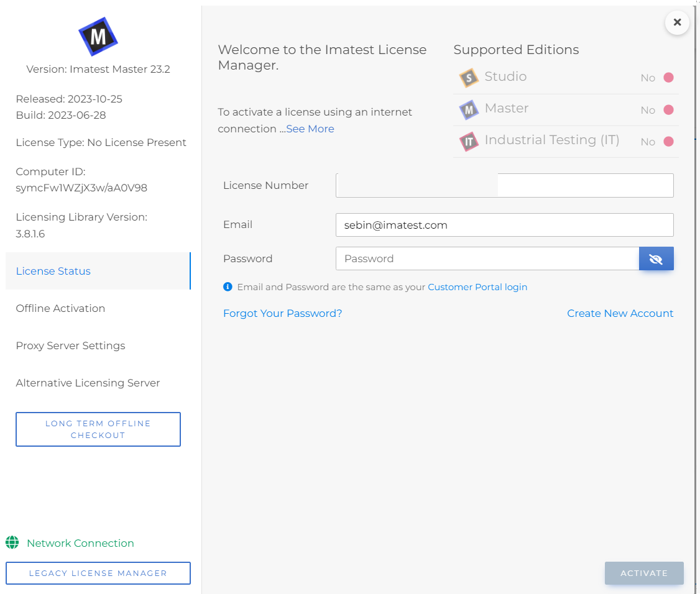Open the Forgot Your Password link
700x594 pixels.
(283, 313)
